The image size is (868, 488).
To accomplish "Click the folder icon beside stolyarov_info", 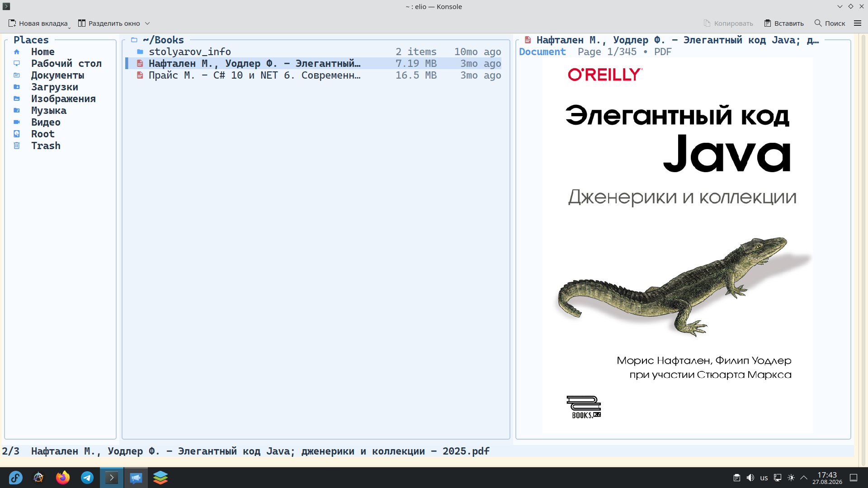I will coord(140,52).
